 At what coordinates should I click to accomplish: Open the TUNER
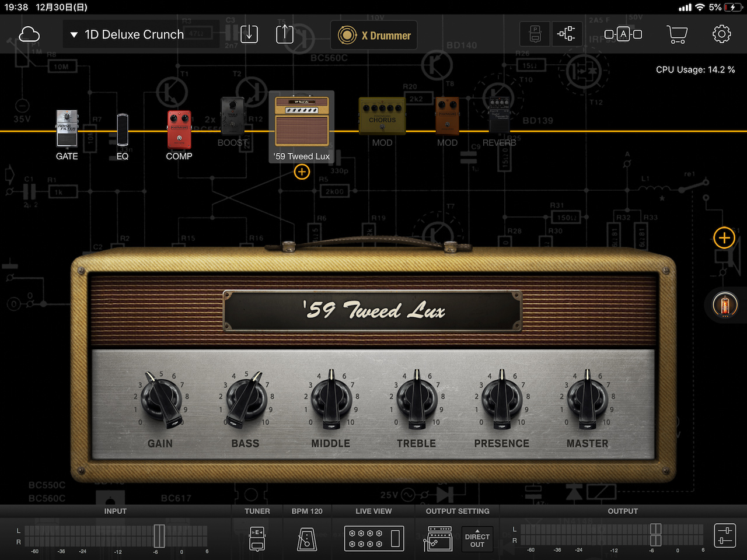click(257, 538)
